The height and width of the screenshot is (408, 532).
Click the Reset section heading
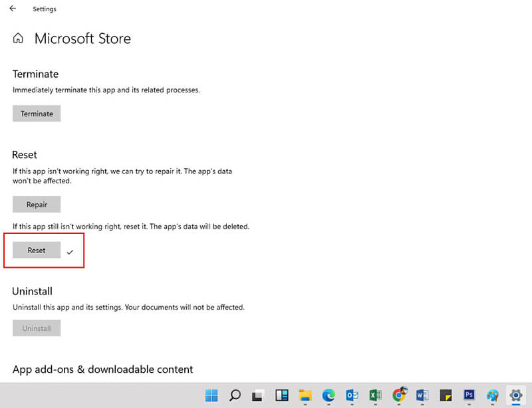click(25, 155)
